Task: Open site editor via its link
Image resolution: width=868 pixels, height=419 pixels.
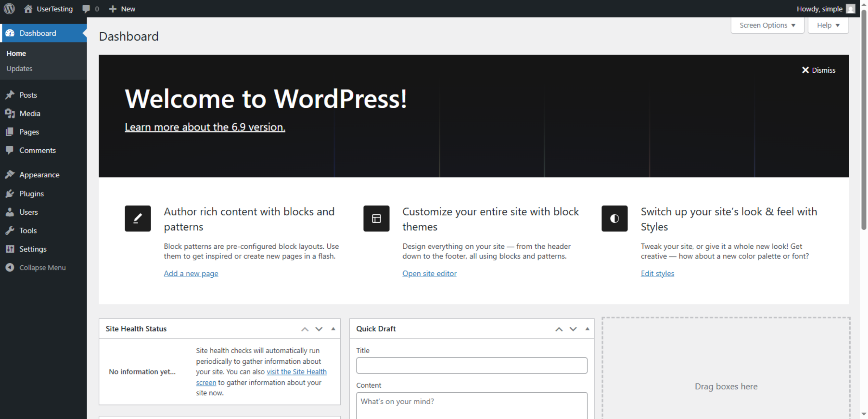Action: (429, 273)
